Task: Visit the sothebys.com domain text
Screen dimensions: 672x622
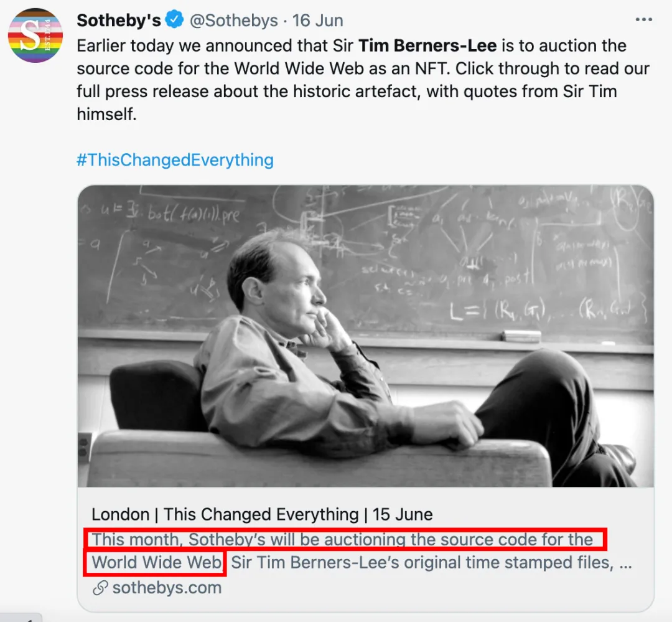Action: click(167, 588)
